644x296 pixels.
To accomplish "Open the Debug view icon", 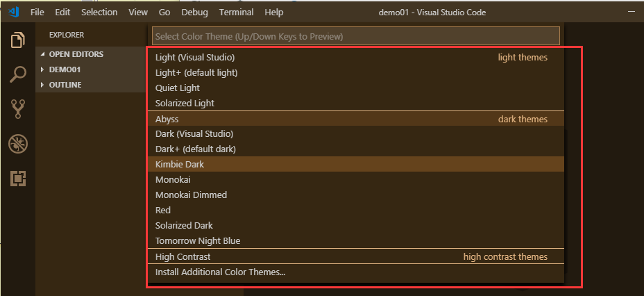I will point(17,144).
